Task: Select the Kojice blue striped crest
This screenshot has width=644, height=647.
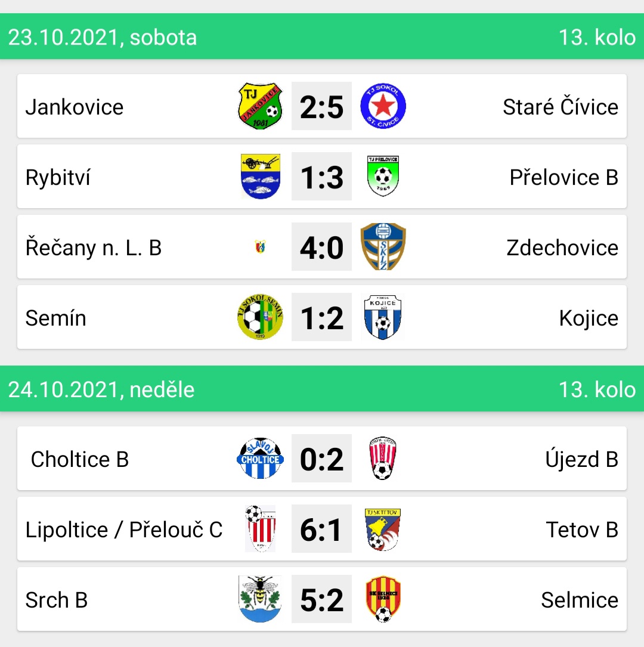Action: 383,317
